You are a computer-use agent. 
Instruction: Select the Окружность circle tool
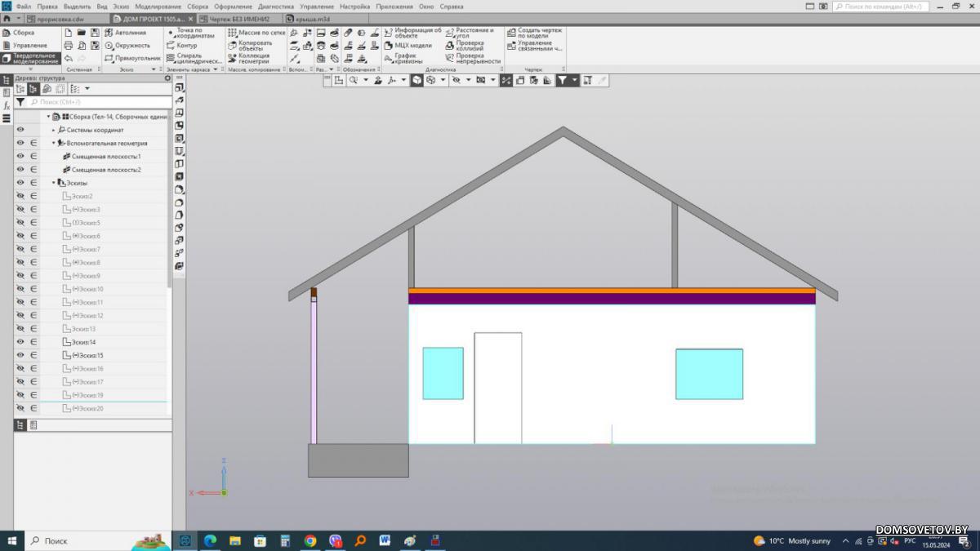tap(127, 46)
